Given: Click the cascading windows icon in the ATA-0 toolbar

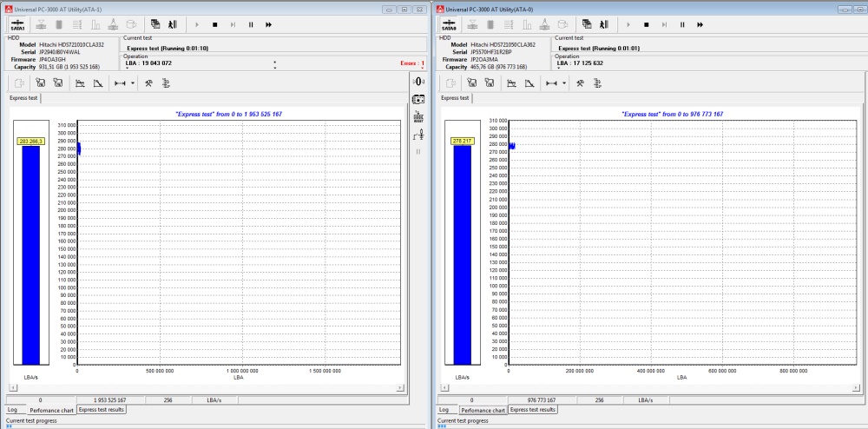Looking at the screenshot, I should coord(586,24).
